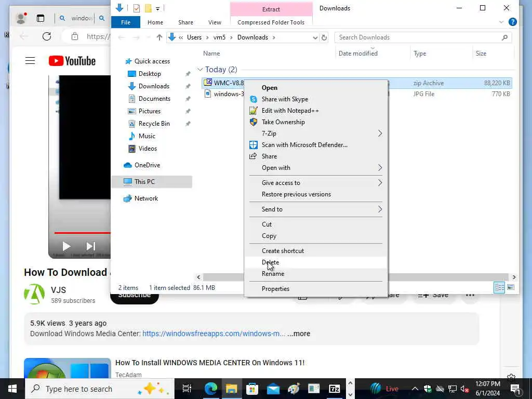The height and width of the screenshot is (399, 532).
Task: Open VJS channel avatar
Action: (x=34, y=294)
